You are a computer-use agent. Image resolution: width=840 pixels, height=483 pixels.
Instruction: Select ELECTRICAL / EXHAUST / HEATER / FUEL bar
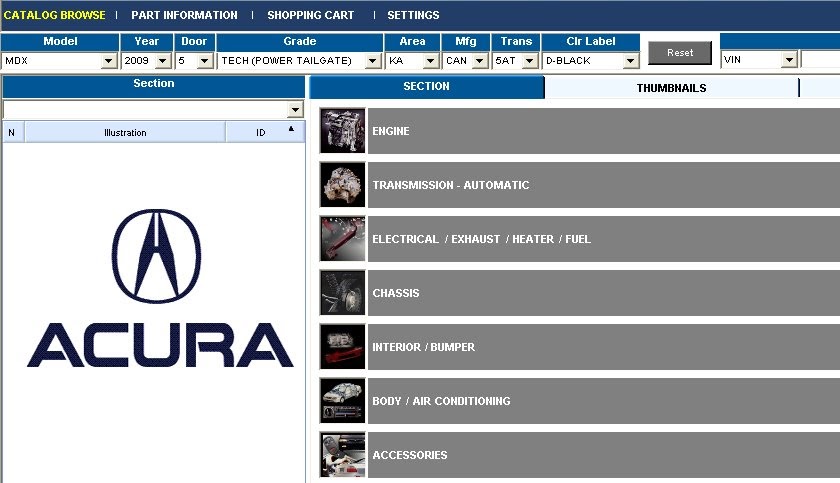point(604,239)
